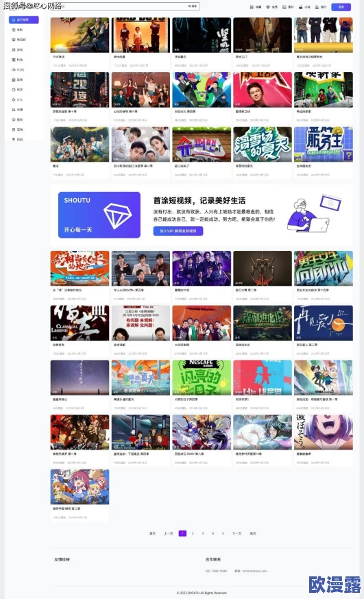
Task: Select the highlighted homepage item in the sidebar
Action: pyautogui.click(x=24, y=19)
